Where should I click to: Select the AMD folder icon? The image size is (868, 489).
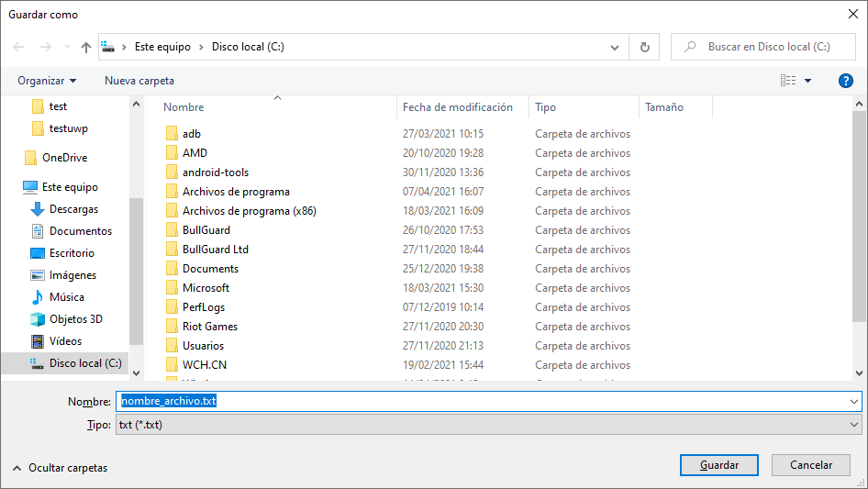click(x=172, y=153)
